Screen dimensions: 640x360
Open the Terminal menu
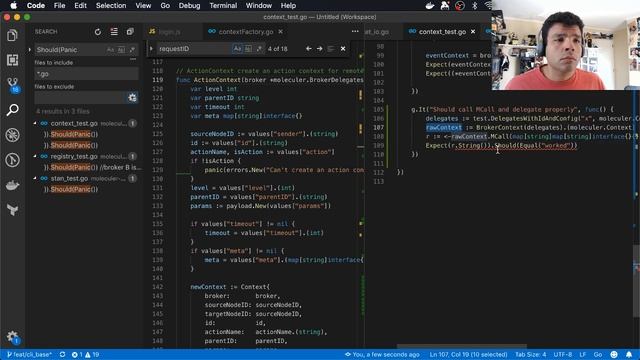coord(223,6)
